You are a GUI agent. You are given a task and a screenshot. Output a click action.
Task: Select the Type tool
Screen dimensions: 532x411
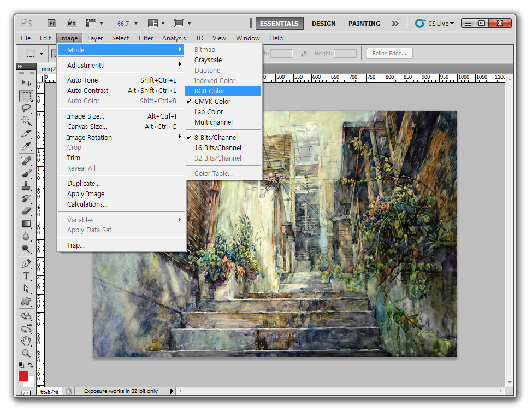tap(26, 276)
